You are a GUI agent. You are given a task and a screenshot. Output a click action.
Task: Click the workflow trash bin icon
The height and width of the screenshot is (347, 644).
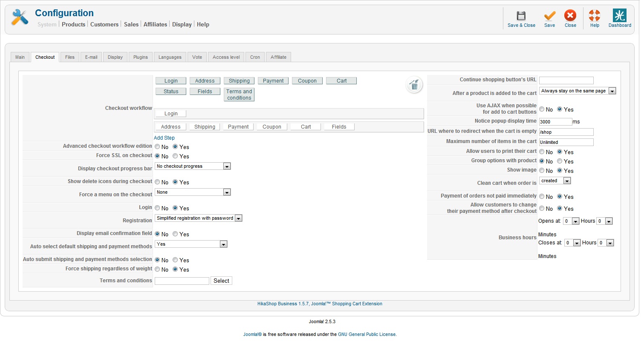(414, 85)
